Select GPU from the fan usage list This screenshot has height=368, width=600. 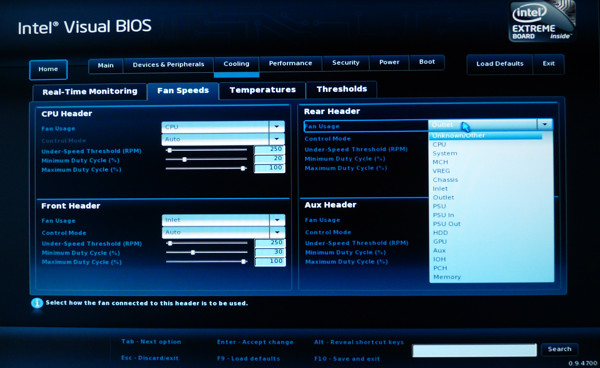440,241
